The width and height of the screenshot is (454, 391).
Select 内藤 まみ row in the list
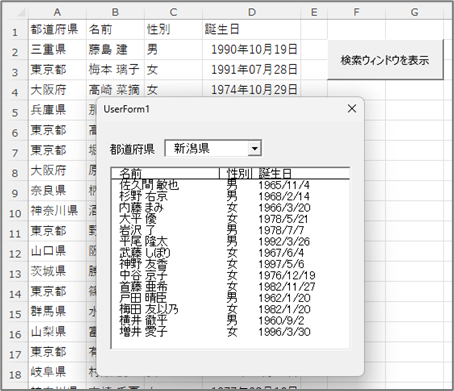[230, 207]
